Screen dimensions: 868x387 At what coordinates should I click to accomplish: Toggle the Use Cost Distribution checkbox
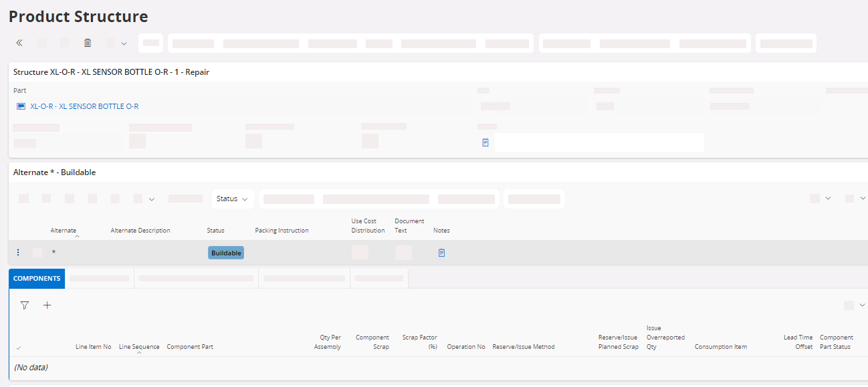coord(360,253)
